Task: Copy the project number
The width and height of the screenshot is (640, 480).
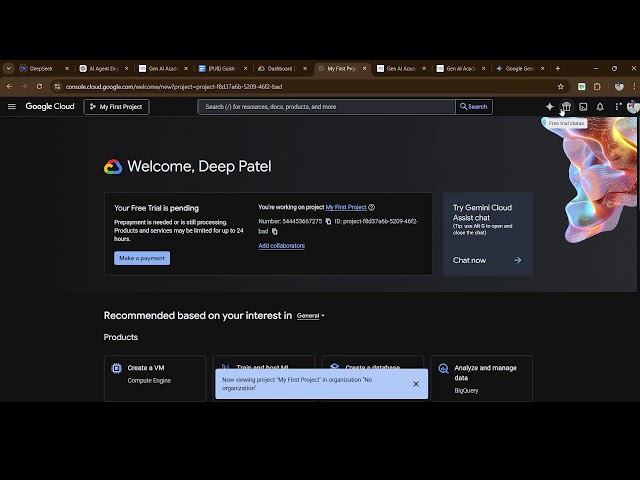Action: 328,221
